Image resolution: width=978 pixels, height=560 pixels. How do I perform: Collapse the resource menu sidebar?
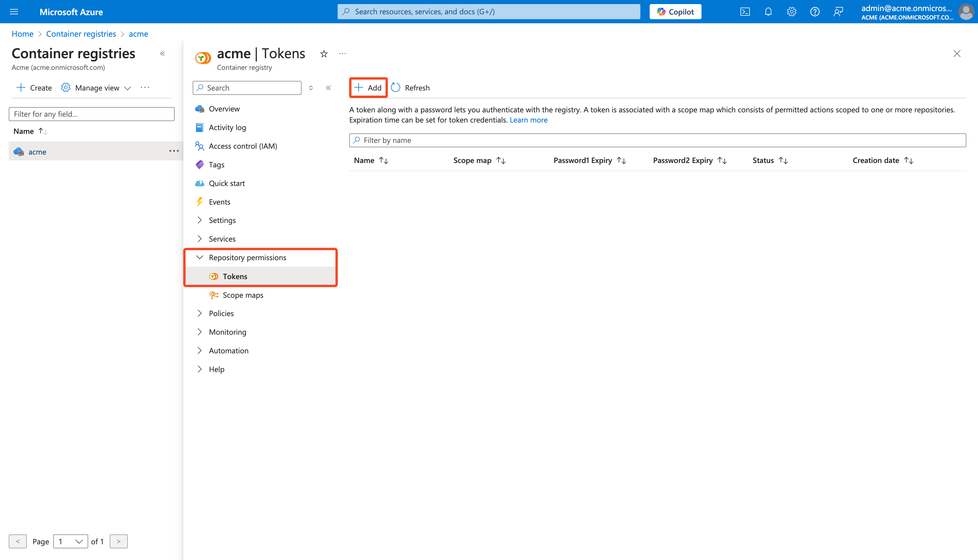328,88
